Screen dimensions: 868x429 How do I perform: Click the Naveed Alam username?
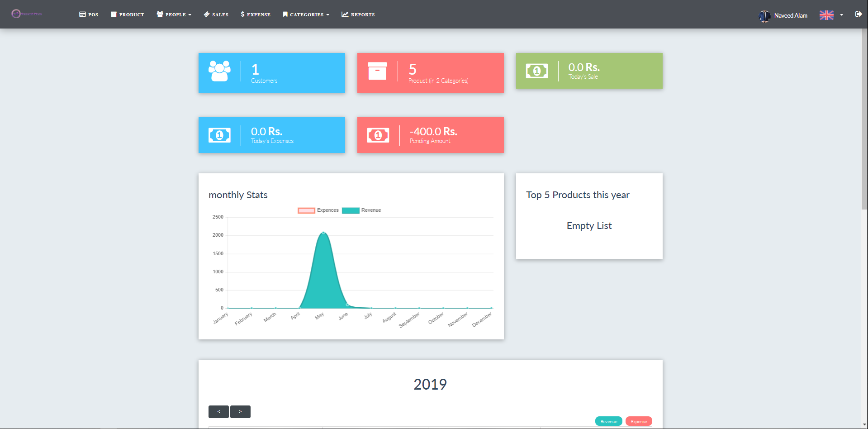[x=791, y=15]
